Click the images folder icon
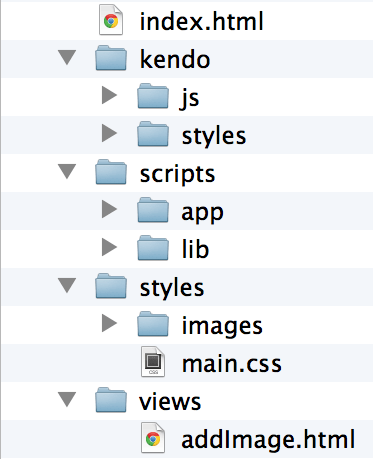 click(x=153, y=324)
